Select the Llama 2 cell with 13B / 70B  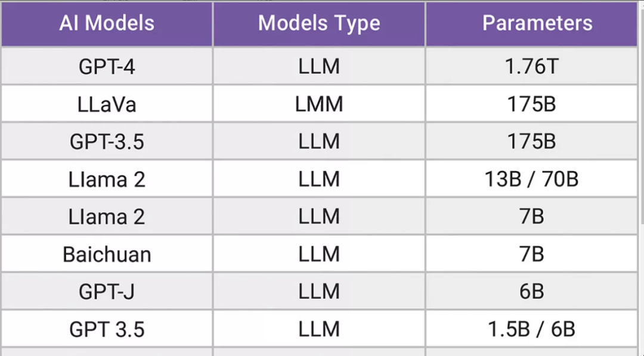[107, 179]
